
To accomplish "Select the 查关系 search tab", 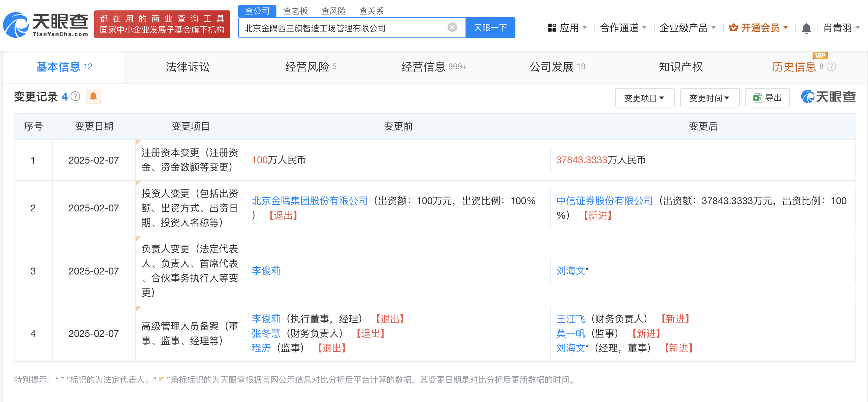I will pos(371,11).
